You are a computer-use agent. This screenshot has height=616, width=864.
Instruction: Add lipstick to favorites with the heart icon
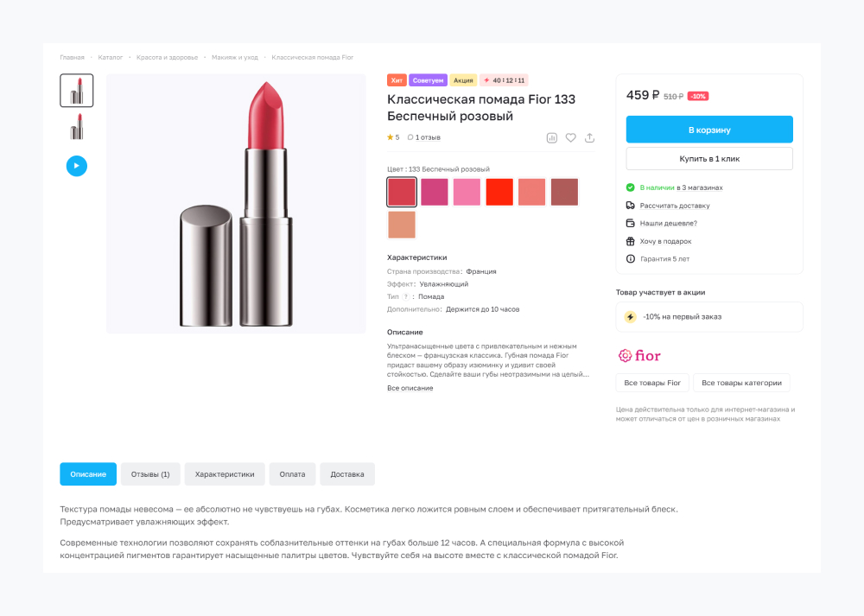click(571, 137)
